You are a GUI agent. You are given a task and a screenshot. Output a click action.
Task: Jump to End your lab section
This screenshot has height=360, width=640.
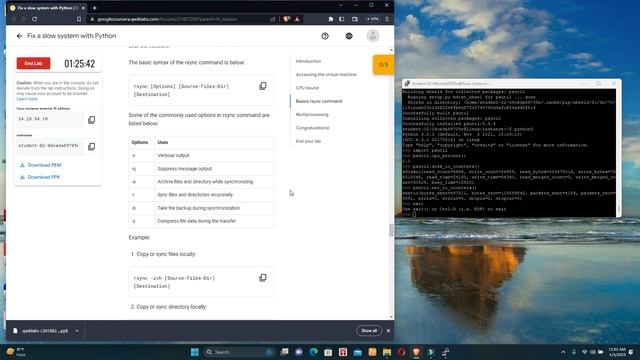[x=308, y=141]
